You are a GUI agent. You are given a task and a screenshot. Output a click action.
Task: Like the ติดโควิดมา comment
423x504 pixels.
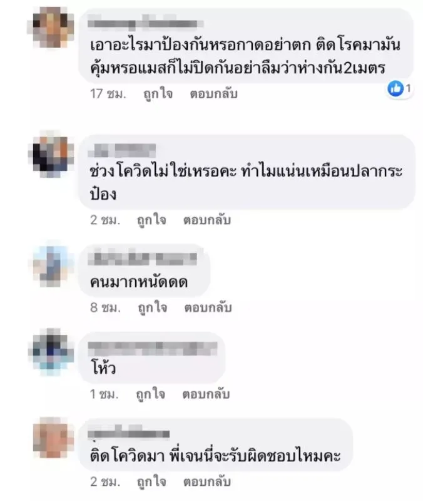[151, 481]
